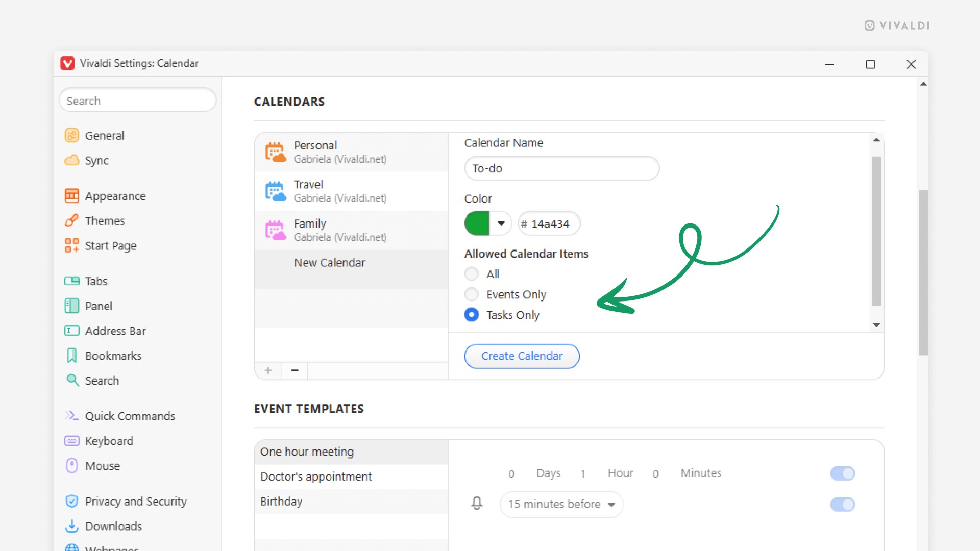Click calendar editor scrollbar up arrow
The height and width of the screenshot is (551, 980).
click(x=876, y=139)
